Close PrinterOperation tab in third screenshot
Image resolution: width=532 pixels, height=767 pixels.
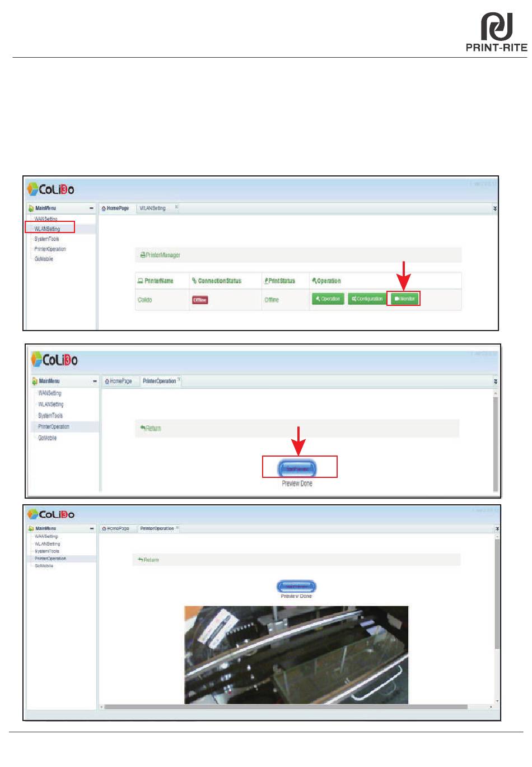click(178, 527)
